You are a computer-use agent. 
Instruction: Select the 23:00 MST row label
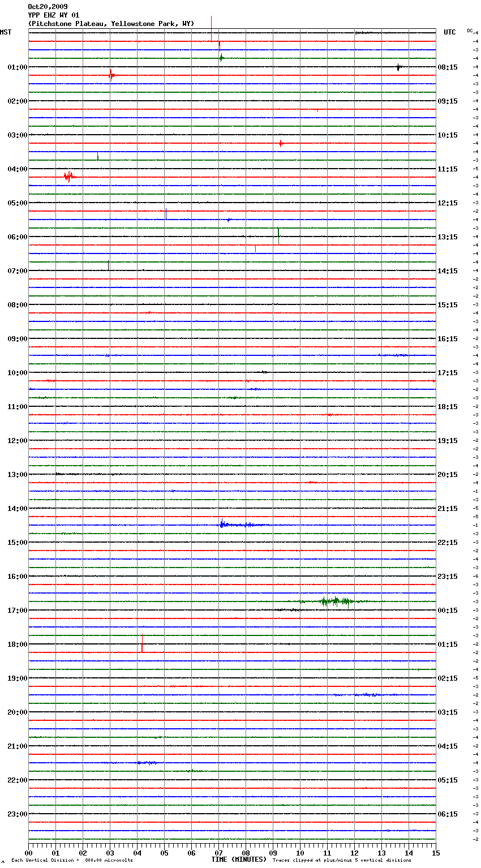(x=18, y=814)
